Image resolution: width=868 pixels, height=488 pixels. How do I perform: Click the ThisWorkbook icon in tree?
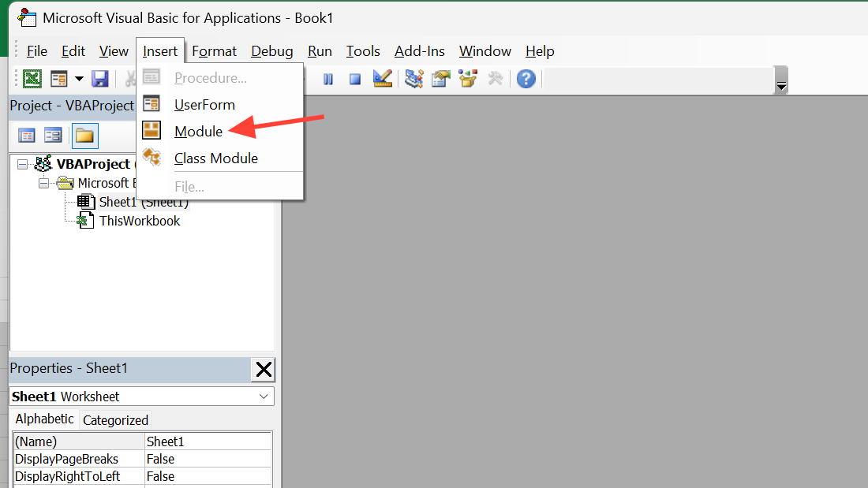pyautogui.click(x=84, y=221)
